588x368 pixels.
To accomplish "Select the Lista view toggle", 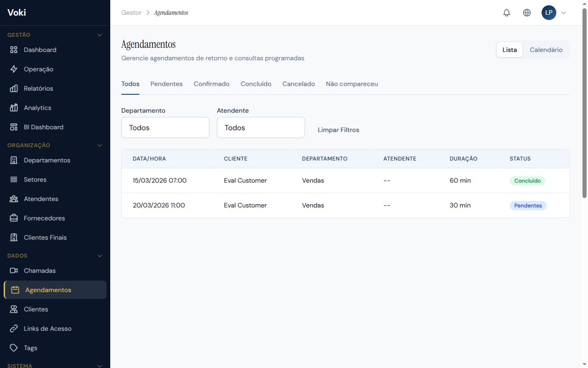I will (509, 50).
